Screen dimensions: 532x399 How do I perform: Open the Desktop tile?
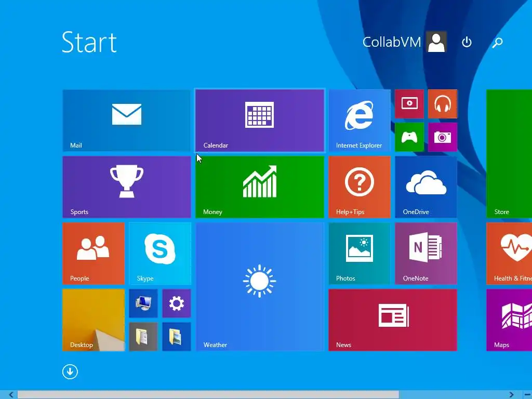pos(94,320)
